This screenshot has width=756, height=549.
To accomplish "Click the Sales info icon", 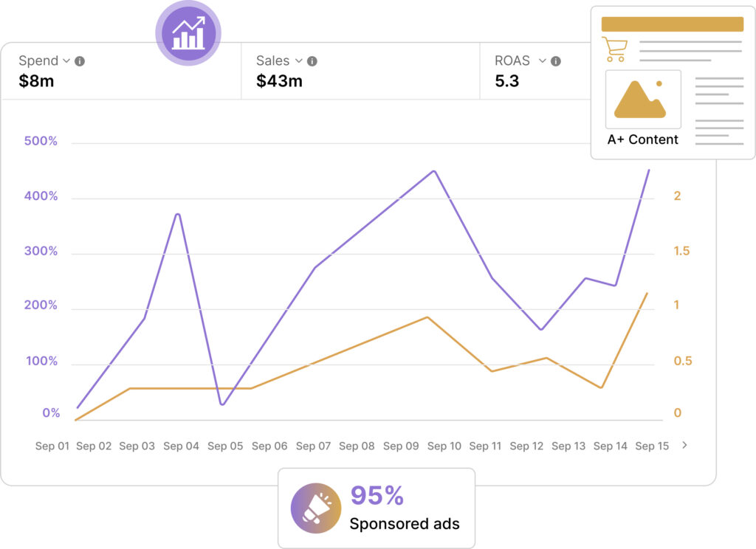I will pos(312,61).
